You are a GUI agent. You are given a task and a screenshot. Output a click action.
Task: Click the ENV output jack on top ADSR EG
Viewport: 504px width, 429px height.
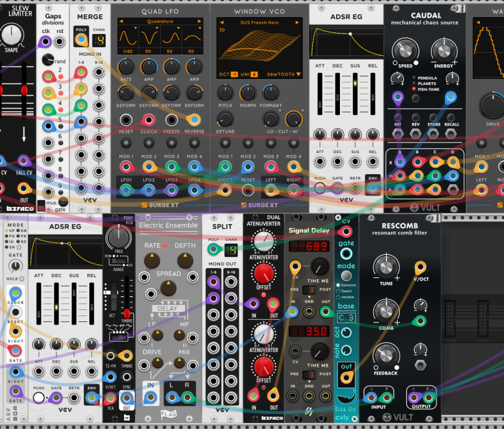[x=373, y=188]
